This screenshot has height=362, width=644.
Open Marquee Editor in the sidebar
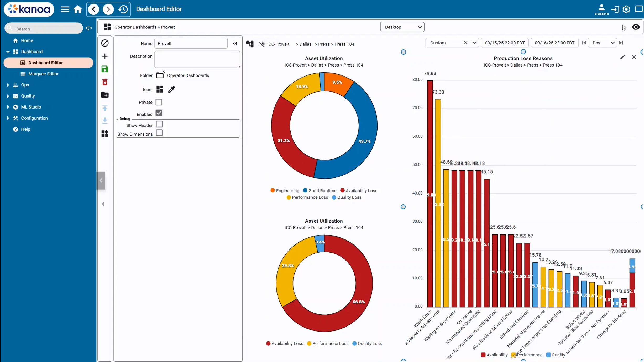43,74
